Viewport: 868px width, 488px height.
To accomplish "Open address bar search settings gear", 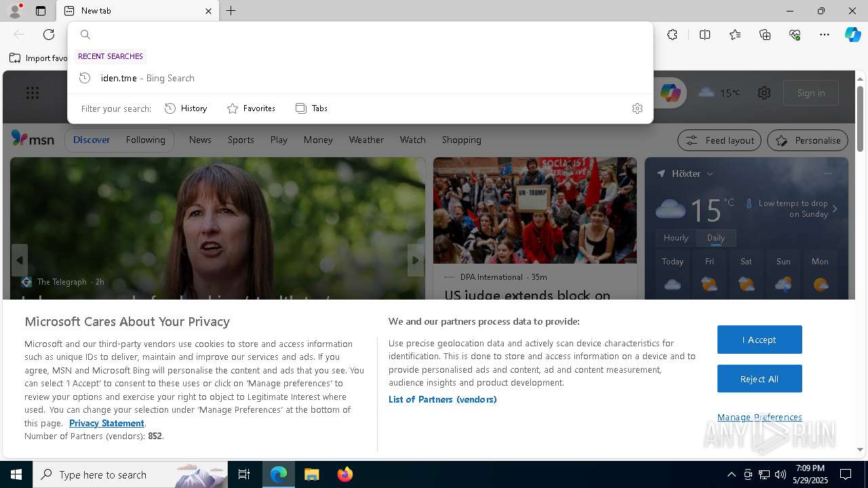I will coord(637,108).
